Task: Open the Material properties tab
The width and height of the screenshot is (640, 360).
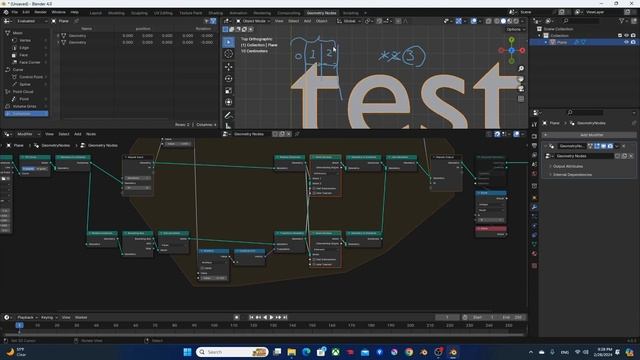Action: tap(534, 253)
